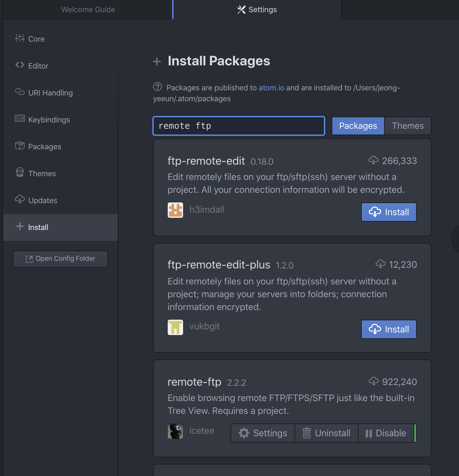Open URI Handling settings
459x476 pixels.
(60, 93)
